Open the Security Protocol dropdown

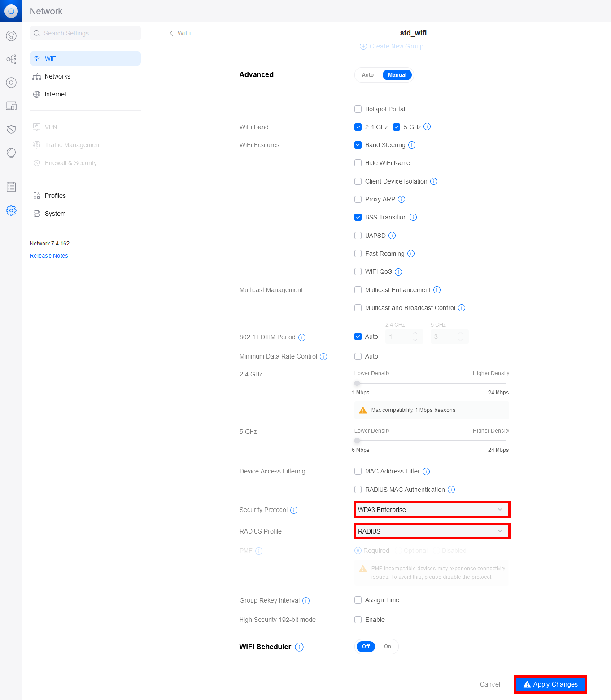click(x=431, y=509)
